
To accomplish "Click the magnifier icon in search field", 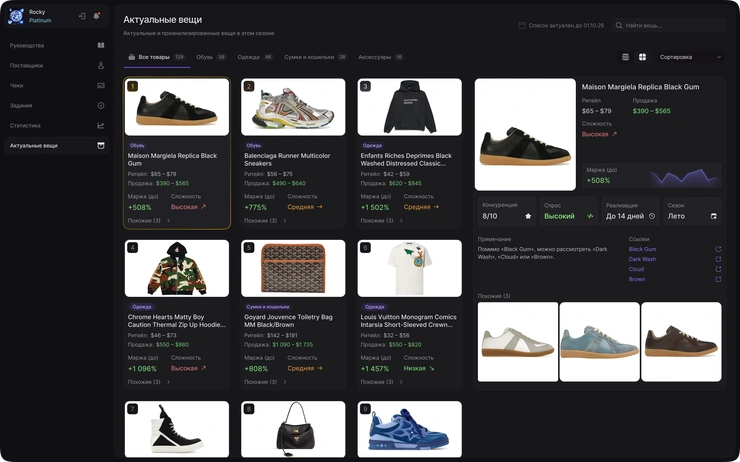I will coord(619,25).
